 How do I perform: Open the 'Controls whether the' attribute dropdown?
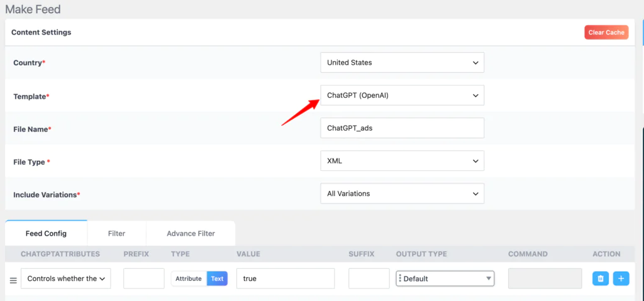pos(65,278)
